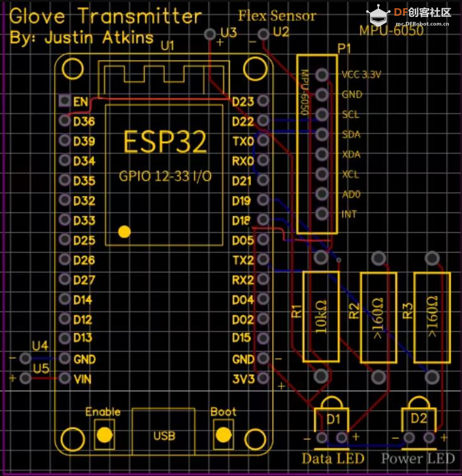Screen dimensions: 462x476
Task: Select the D02 pad
Action: click(x=263, y=319)
